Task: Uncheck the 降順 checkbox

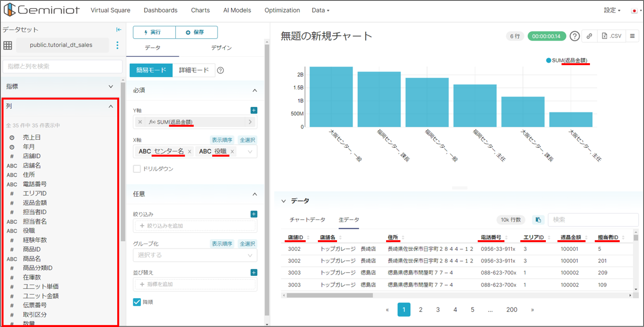Action: 137,302
